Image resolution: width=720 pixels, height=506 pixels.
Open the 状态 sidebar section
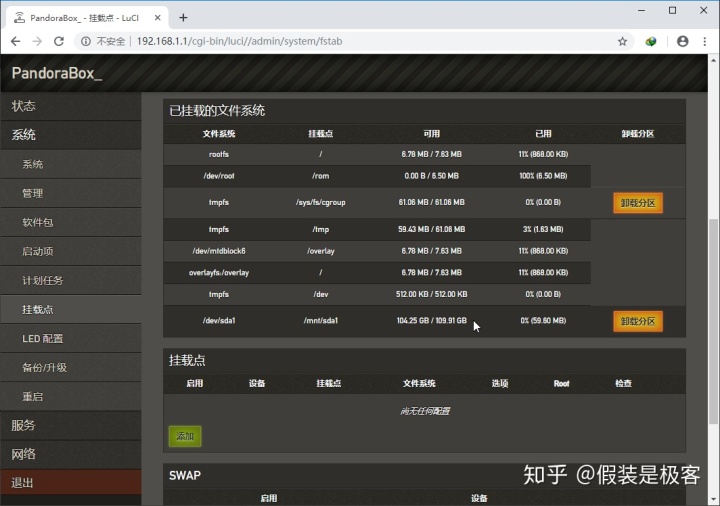click(71, 106)
